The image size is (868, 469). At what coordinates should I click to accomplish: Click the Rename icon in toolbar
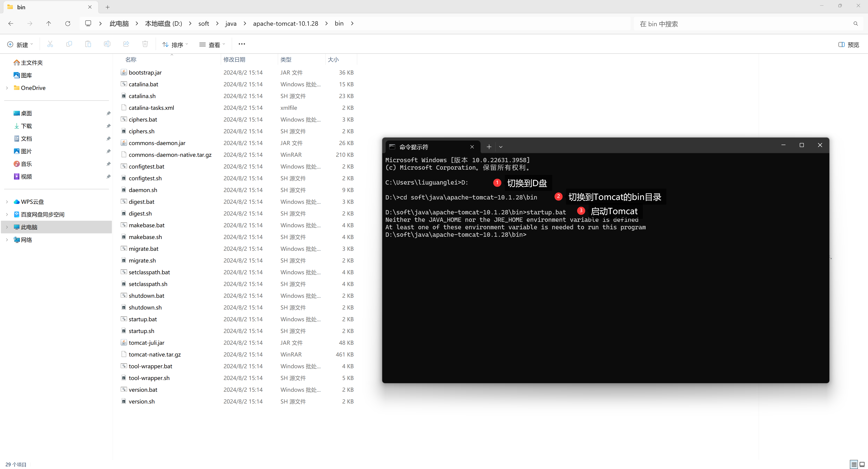[107, 44]
